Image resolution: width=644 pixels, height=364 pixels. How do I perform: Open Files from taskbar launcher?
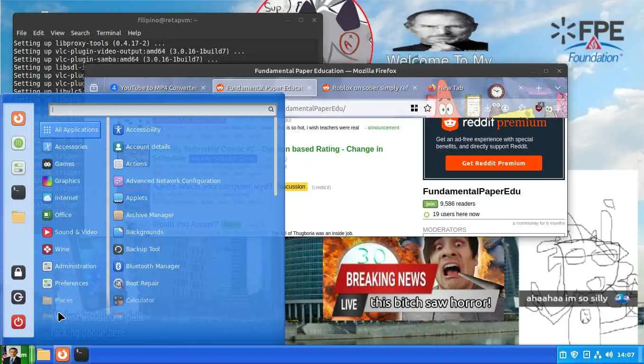click(44, 355)
